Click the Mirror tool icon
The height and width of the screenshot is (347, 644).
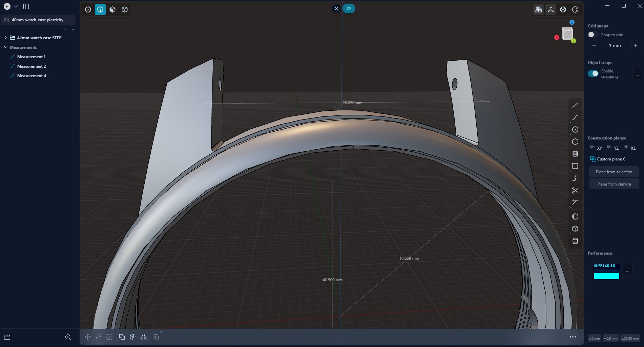pos(144,337)
